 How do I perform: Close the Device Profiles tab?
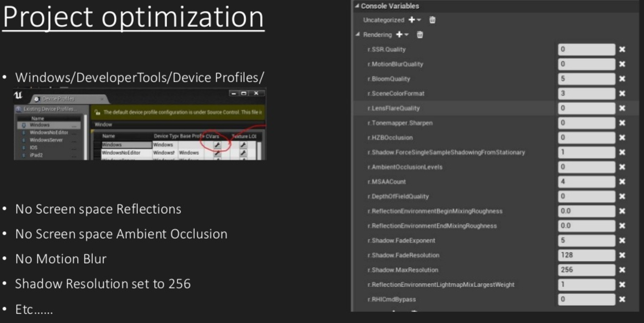coord(102,99)
